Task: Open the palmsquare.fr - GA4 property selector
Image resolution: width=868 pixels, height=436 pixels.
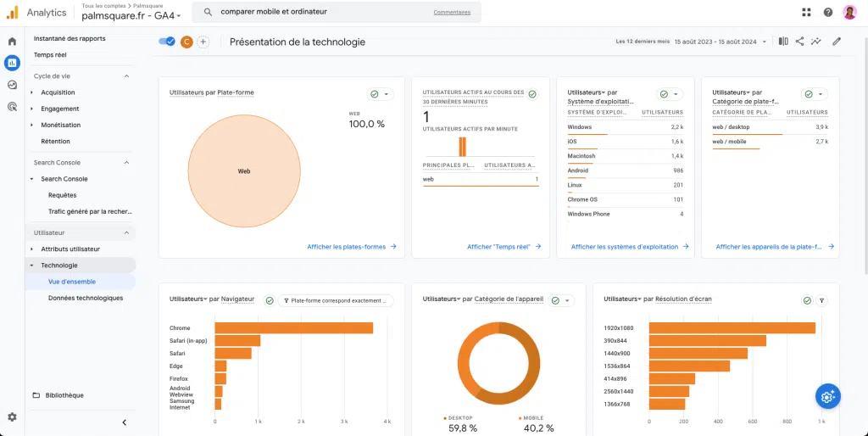Action: coord(131,16)
